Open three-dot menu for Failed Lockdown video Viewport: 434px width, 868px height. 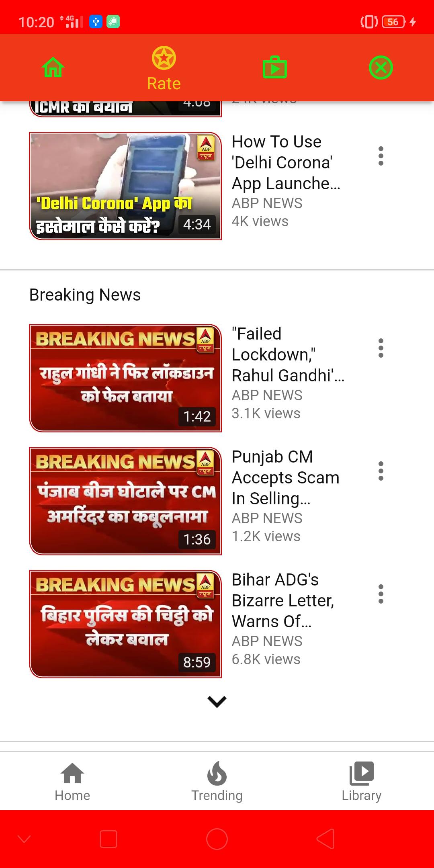tap(381, 348)
